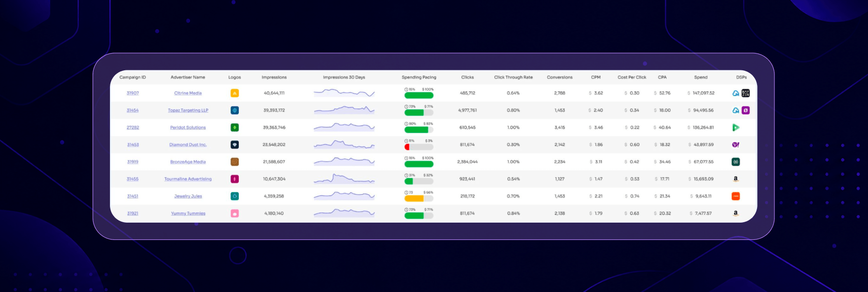Click the Citrine Media yellow logo icon
The width and height of the screenshot is (868, 292).
click(235, 93)
